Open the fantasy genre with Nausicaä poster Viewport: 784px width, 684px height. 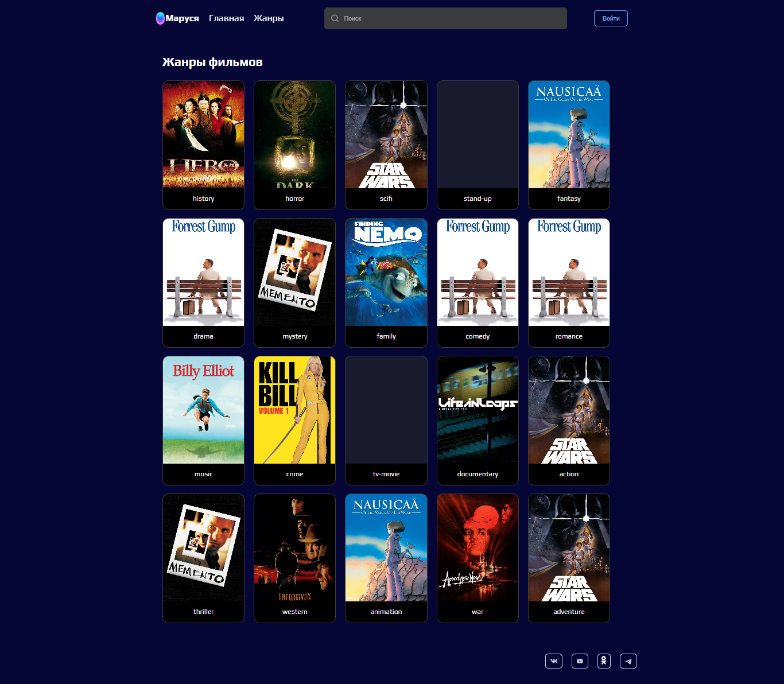(x=569, y=145)
